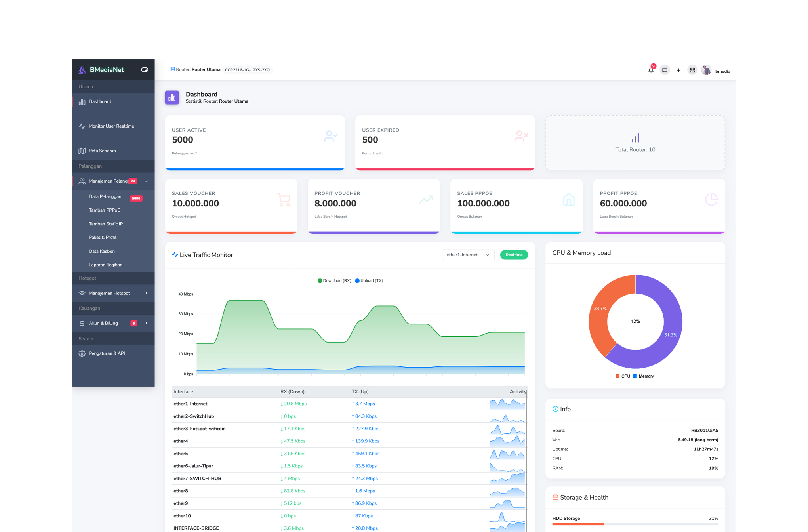
Task: Toggle the sidebar collapse switch beside BMediaNet
Action: (x=144, y=69)
